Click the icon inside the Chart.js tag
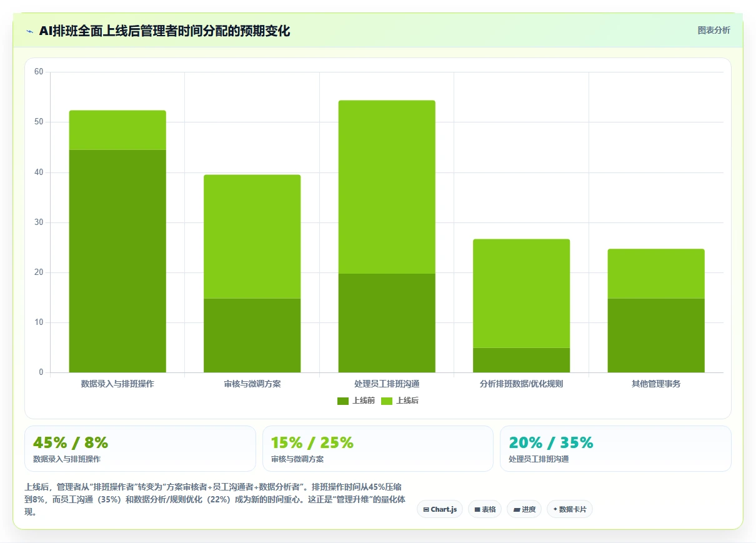The width and height of the screenshot is (756, 543). pos(426,510)
